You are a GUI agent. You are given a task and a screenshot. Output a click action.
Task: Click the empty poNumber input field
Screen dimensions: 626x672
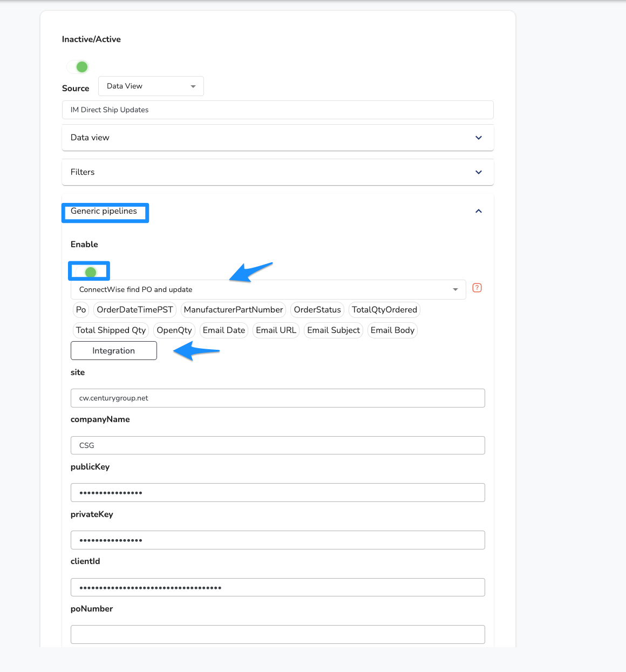tap(278, 635)
